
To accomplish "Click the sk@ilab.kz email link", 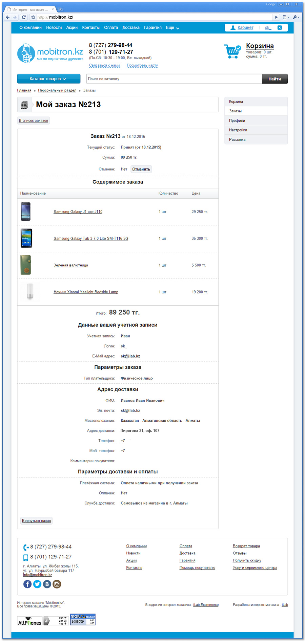I will [x=130, y=356].
